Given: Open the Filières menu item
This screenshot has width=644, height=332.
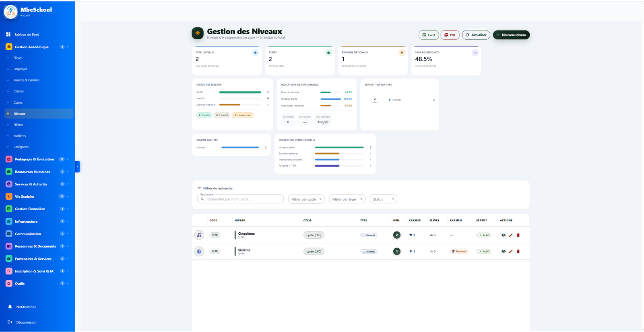Looking at the screenshot, I should click(x=39, y=125).
